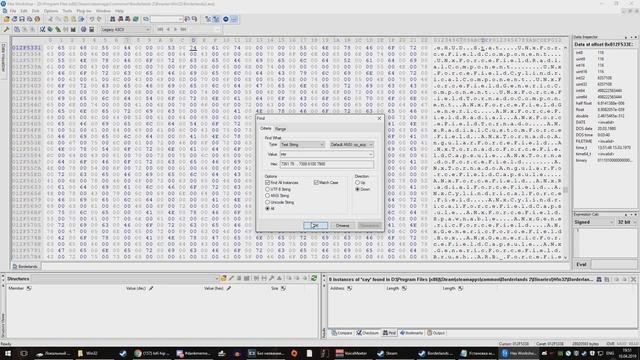This screenshot has width=640, height=360.
Task: Open the Signed dropdown in Expression Calc
Action: 594,222
